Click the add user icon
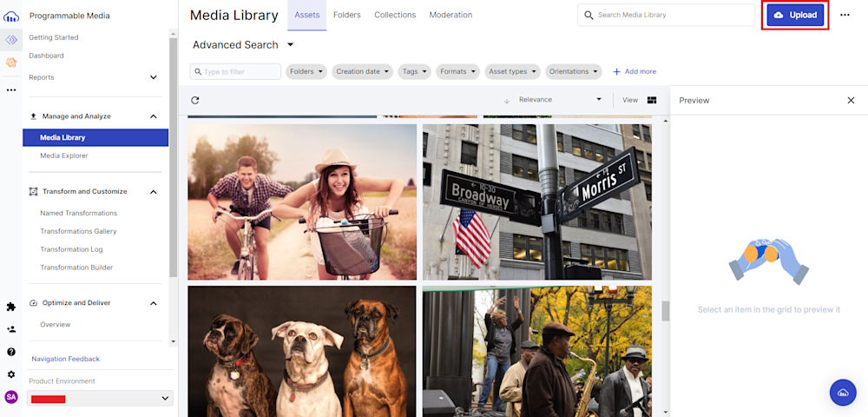Image resolution: width=868 pixels, height=417 pixels. pos(11,329)
